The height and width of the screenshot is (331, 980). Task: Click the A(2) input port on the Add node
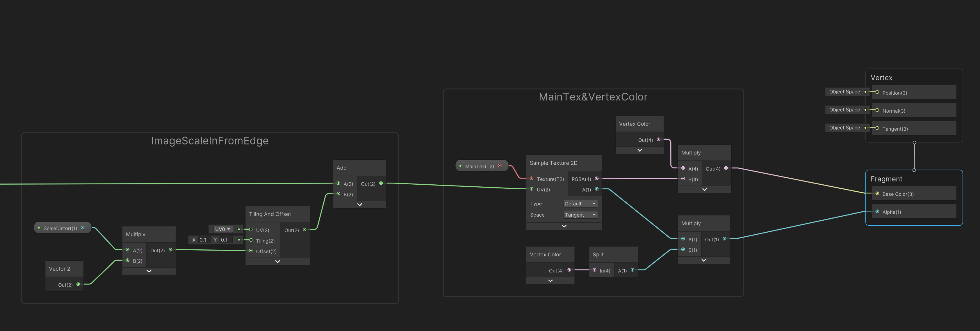338,184
